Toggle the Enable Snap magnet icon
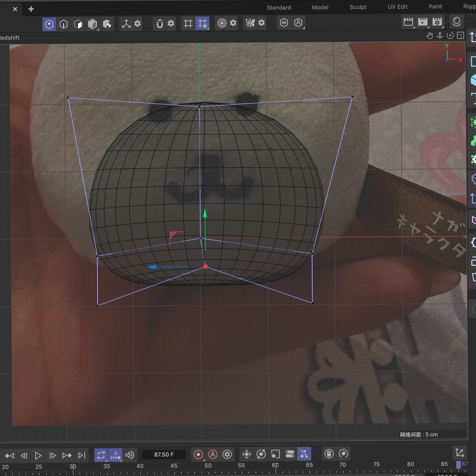This screenshot has height=476, width=476. point(160,24)
